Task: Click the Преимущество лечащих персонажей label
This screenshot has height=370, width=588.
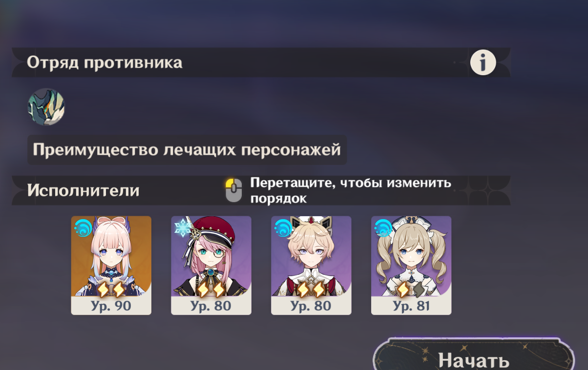Action: pos(187,150)
